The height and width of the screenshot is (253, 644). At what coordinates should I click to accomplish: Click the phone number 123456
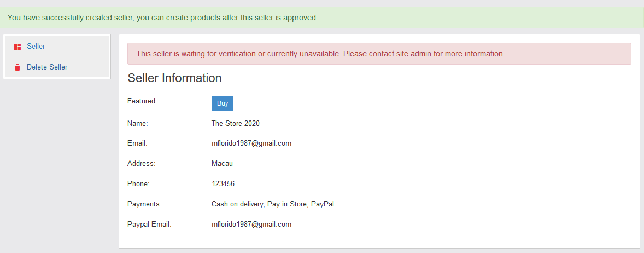coord(223,184)
